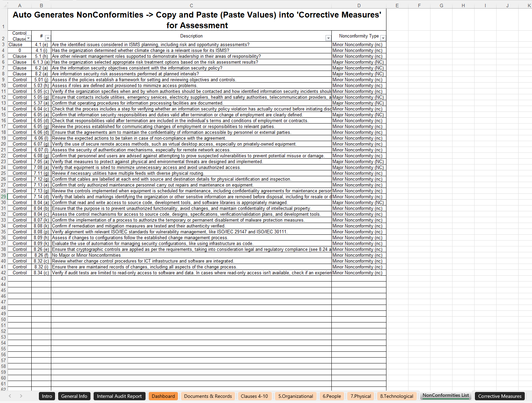Switch to the Dashboard sheet tab

(x=163, y=396)
